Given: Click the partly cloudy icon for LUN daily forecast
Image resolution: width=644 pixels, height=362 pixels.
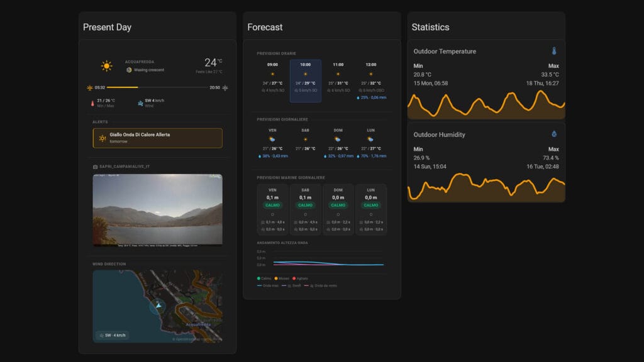Looking at the screenshot, I should [x=370, y=140].
